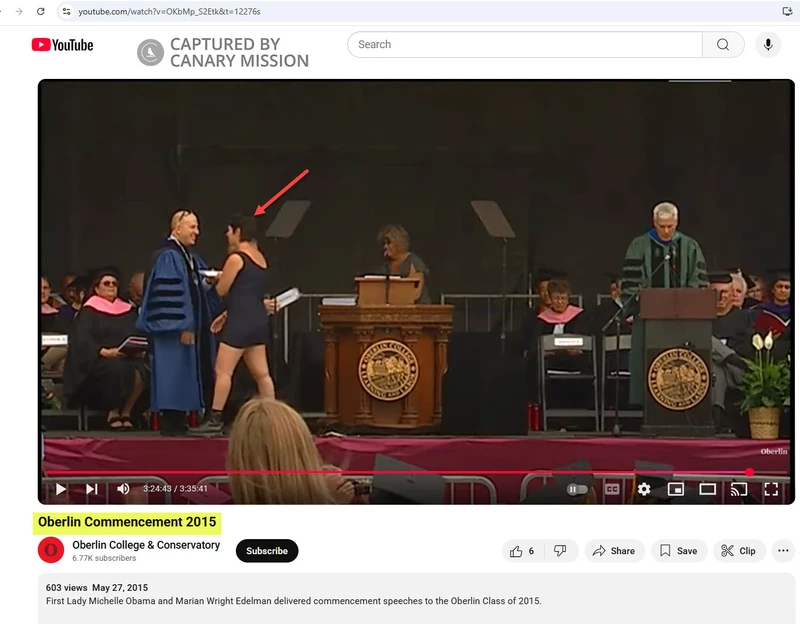The image size is (800, 624).
Task: Open the Share dialog
Action: [x=614, y=551]
